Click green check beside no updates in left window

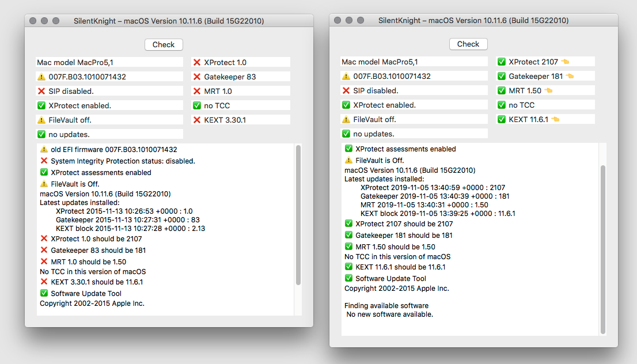[x=41, y=134]
